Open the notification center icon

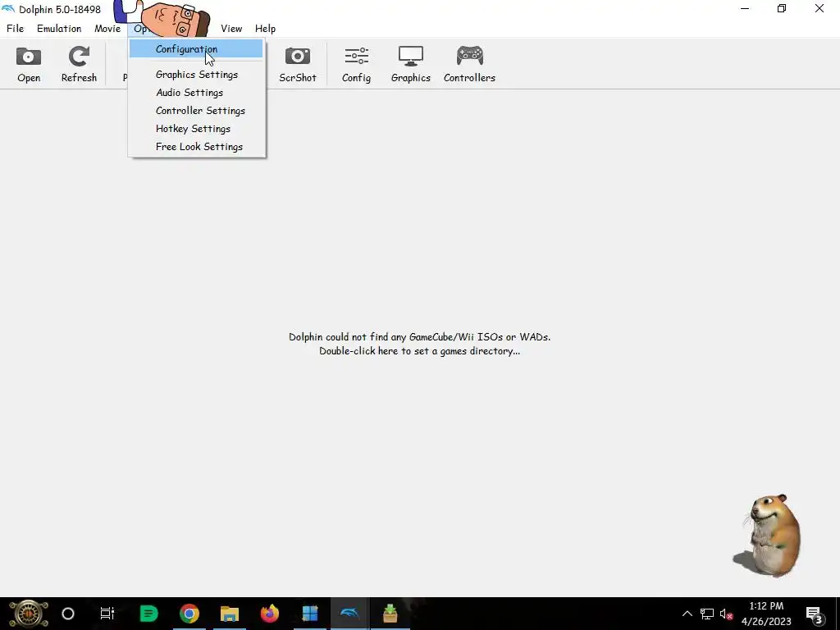point(815,614)
